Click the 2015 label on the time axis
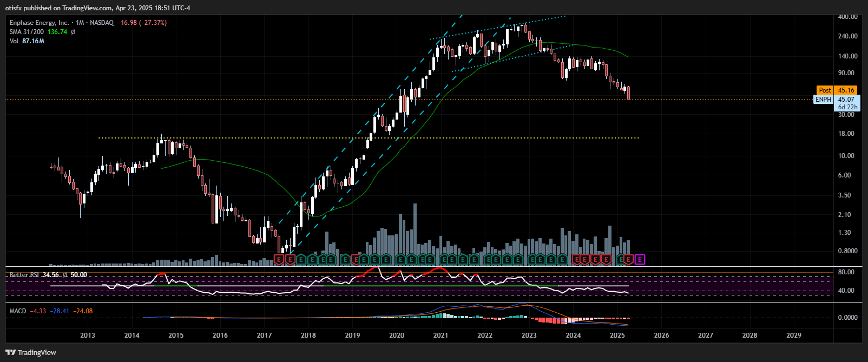868x362 pixels. coord(176,335)
